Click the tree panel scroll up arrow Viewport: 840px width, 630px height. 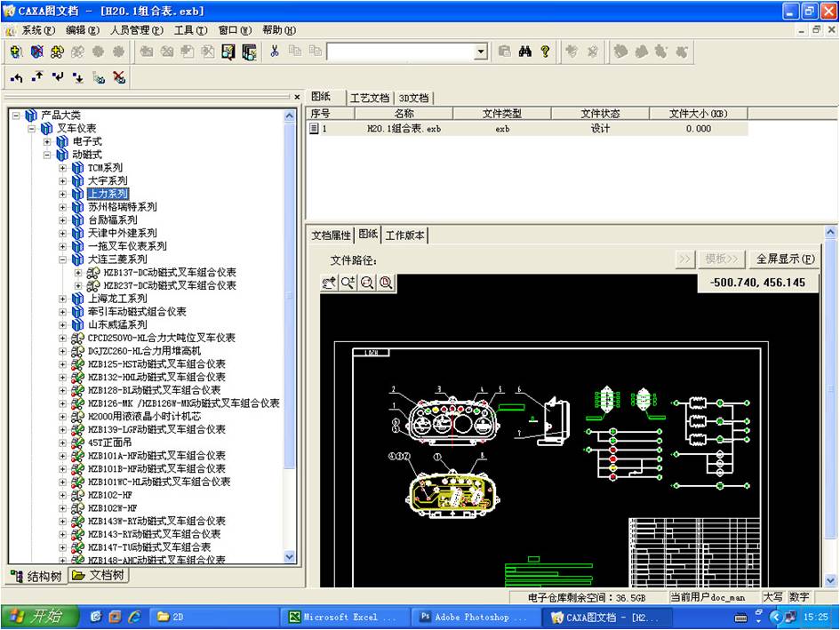(x=289, y=116)
